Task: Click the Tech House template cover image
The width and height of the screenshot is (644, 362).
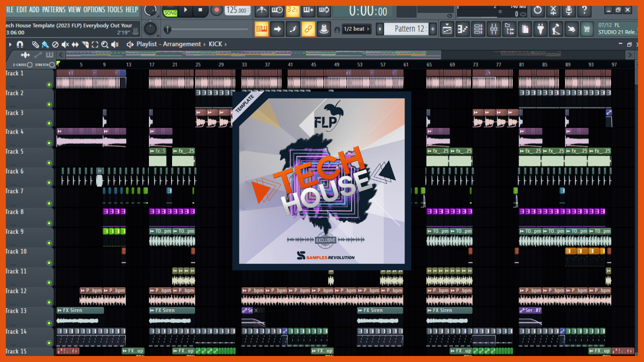Action: [x=321, y=181]
